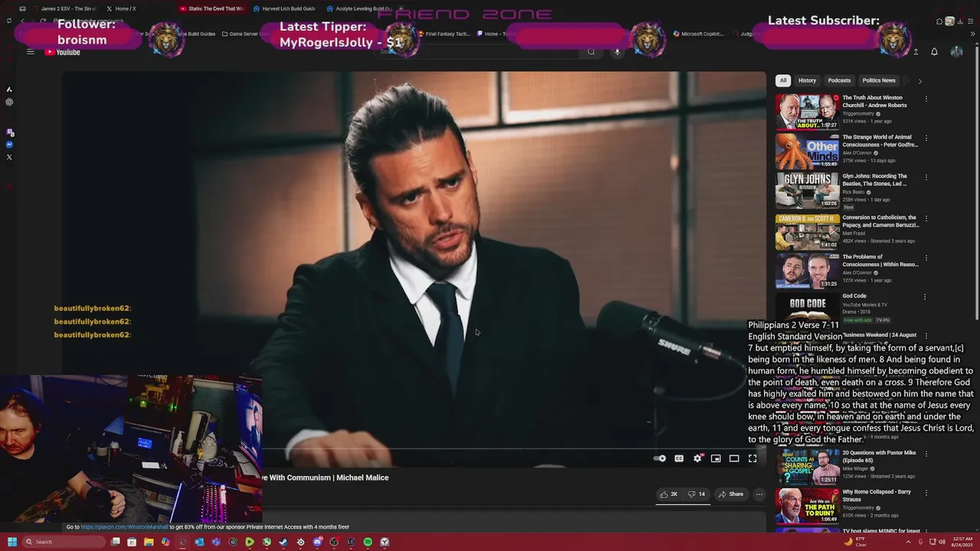
Task: Switch to James 2 ESV browser tab
Action: coord(65,8)
